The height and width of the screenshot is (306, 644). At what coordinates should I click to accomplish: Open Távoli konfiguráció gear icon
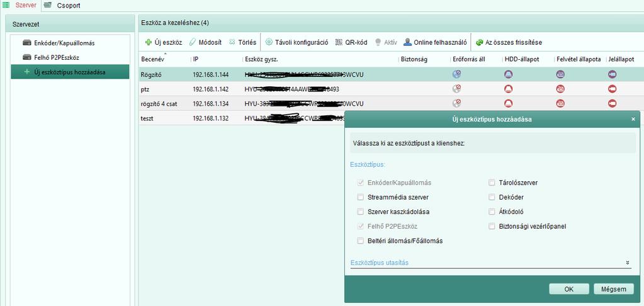269,42
